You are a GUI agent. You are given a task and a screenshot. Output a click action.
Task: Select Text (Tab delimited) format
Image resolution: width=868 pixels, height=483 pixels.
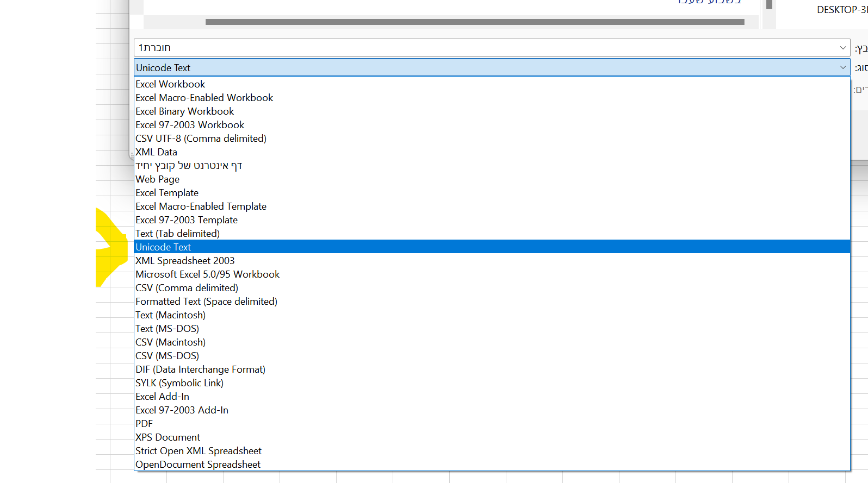[x=492, y=234]
